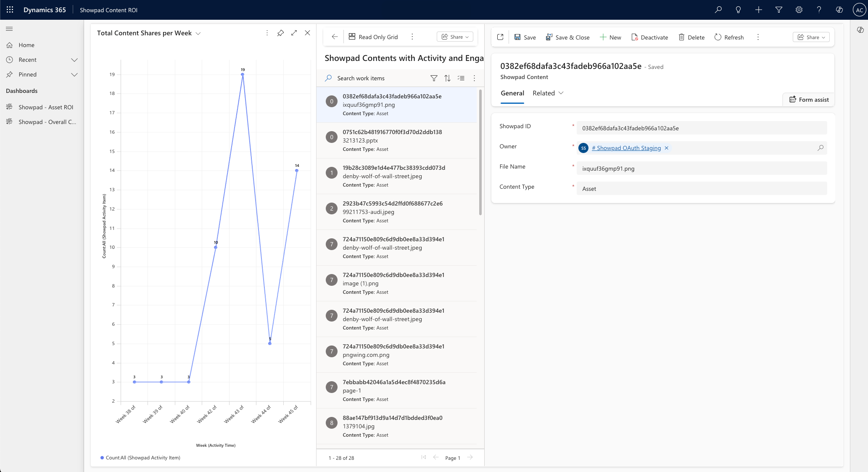Click the sort arrows icon in the list

447,78
